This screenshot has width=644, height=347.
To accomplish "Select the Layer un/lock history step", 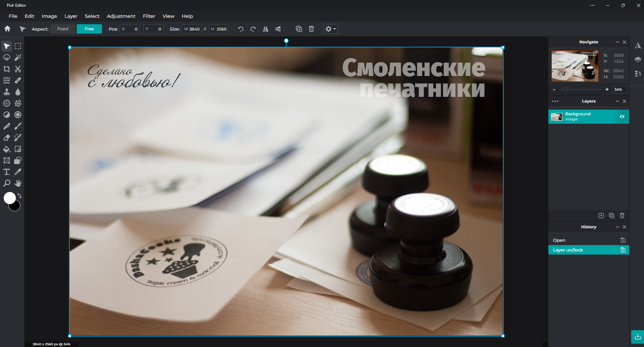I will pyautogui.click(x=588, y=250).
